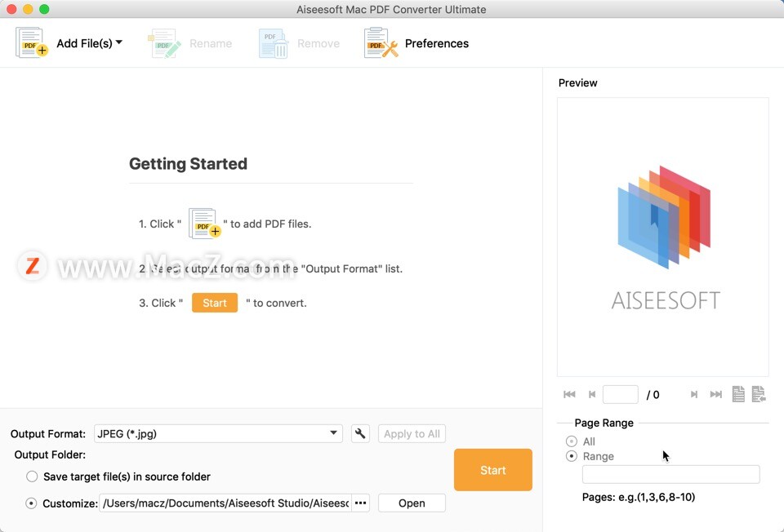Click the "Getting Started" heading
This screenshot has height=532, width=784.
point(188,164)
